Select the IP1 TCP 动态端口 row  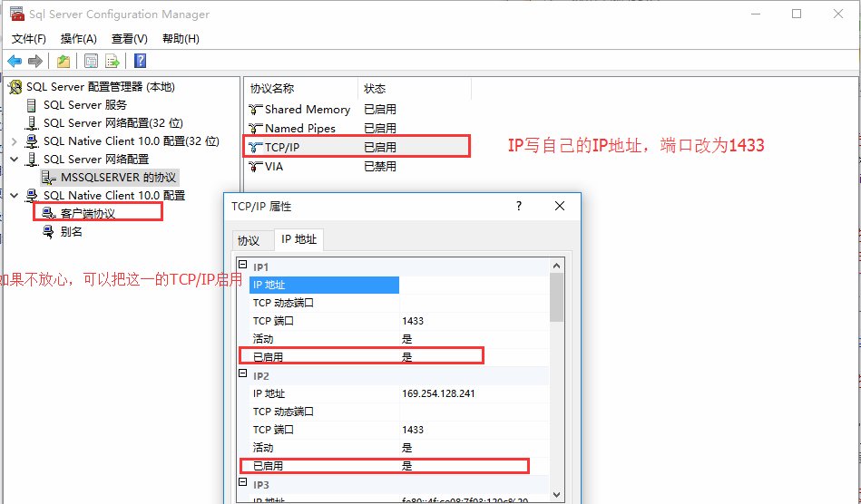(399, 303)
